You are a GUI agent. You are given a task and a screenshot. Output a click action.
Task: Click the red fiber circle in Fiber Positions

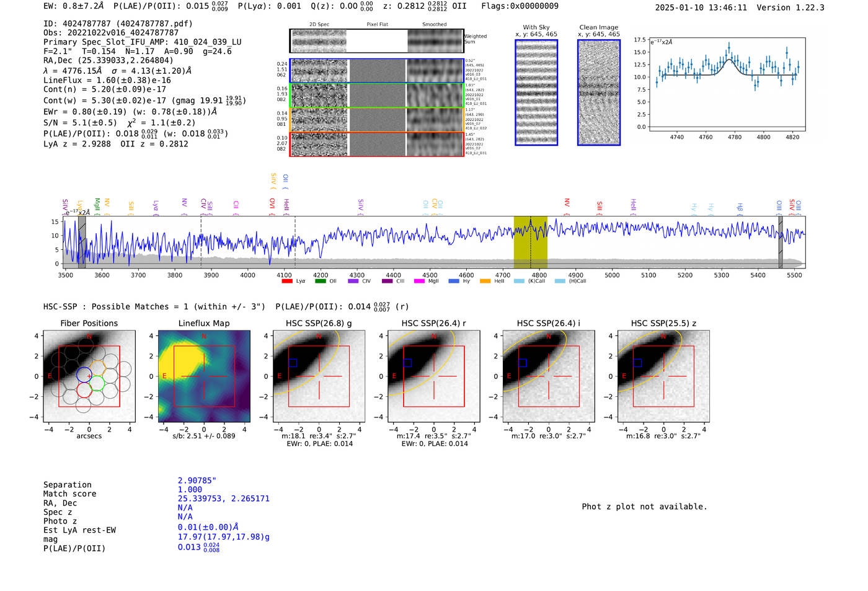click(84, 390)
